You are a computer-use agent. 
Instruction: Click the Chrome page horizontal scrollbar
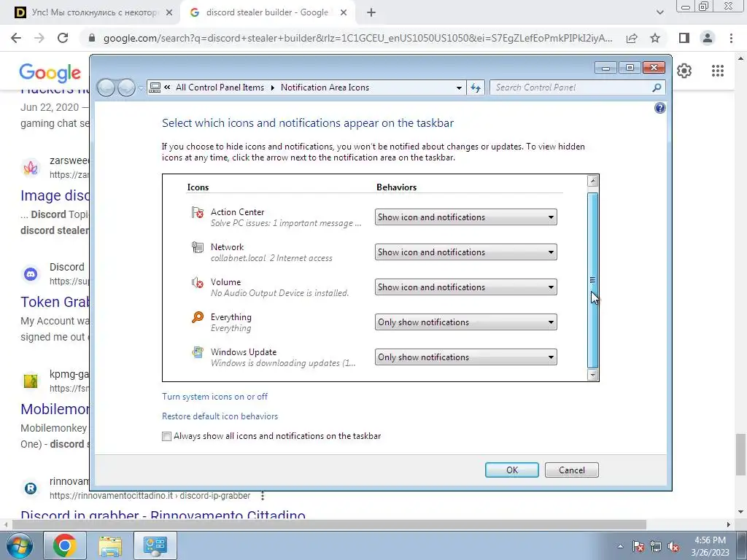[329, 525]
